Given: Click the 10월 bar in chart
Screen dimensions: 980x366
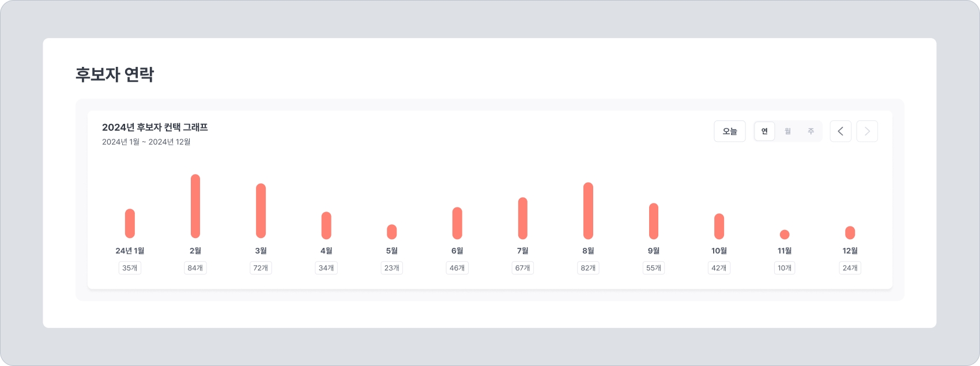Looking at the screenshot, I should [x=719, y=226].
